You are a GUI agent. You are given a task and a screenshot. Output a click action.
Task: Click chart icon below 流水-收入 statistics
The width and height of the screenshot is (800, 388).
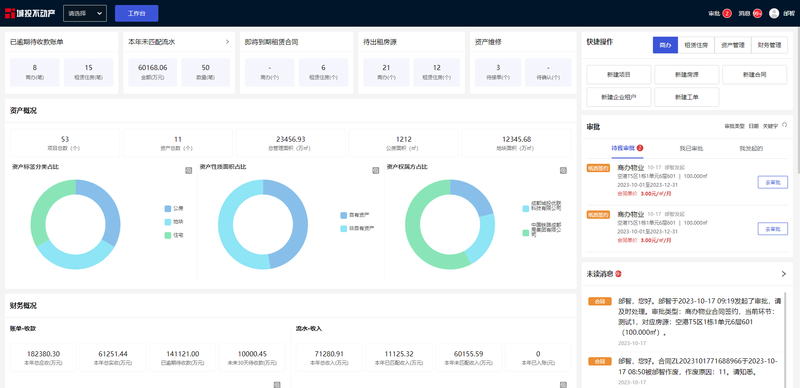coord(563,385)
